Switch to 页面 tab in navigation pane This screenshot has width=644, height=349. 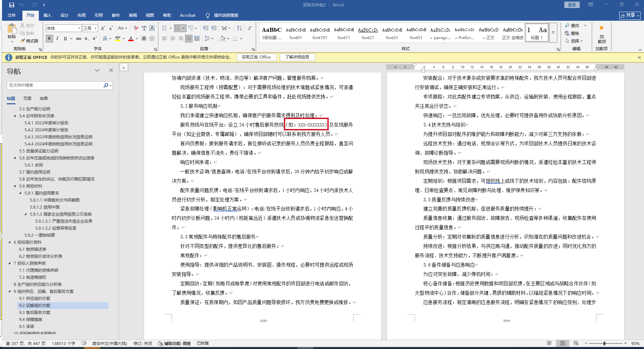pos(27,99)
